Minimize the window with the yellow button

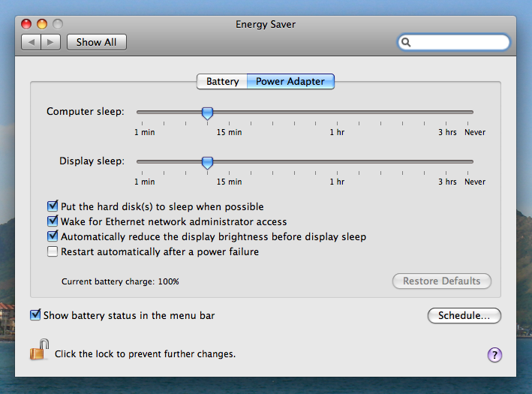pos(42,24)
